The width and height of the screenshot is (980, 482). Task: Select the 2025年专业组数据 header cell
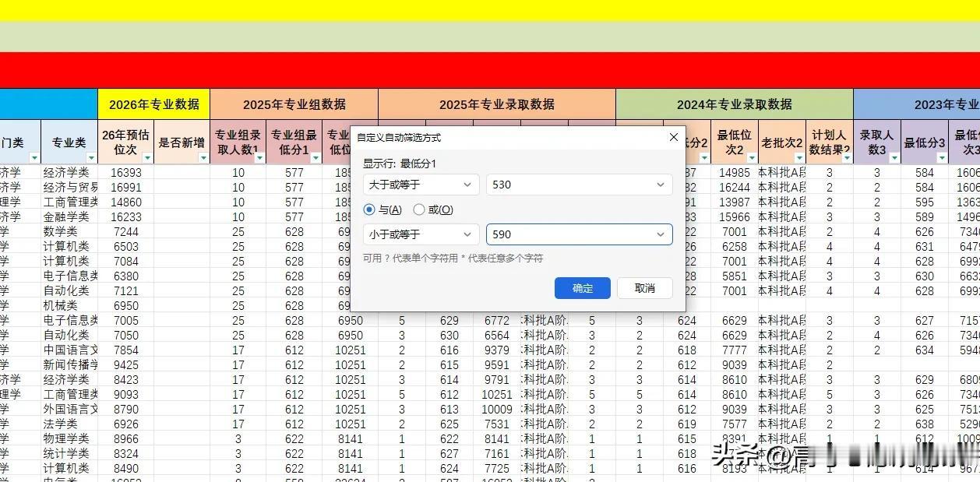294,104
